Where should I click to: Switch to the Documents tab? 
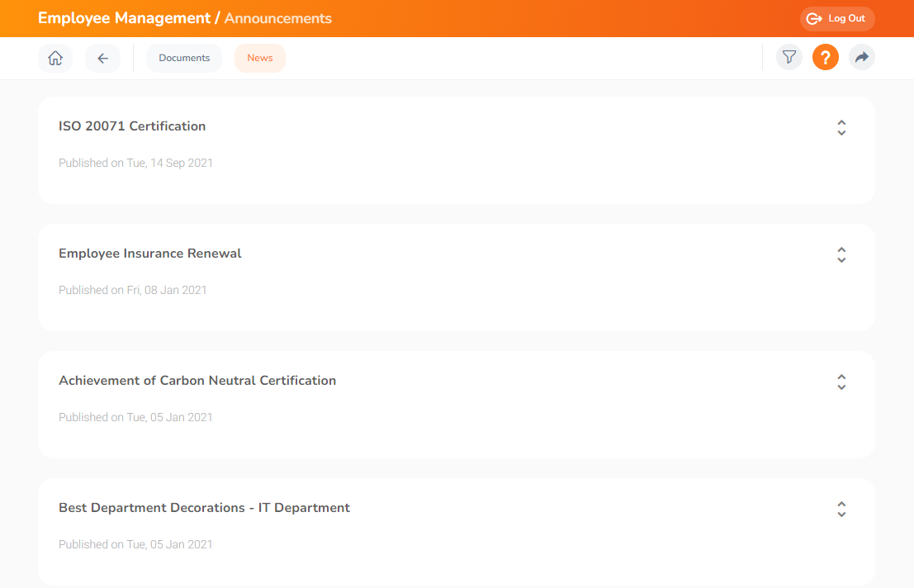183,58
